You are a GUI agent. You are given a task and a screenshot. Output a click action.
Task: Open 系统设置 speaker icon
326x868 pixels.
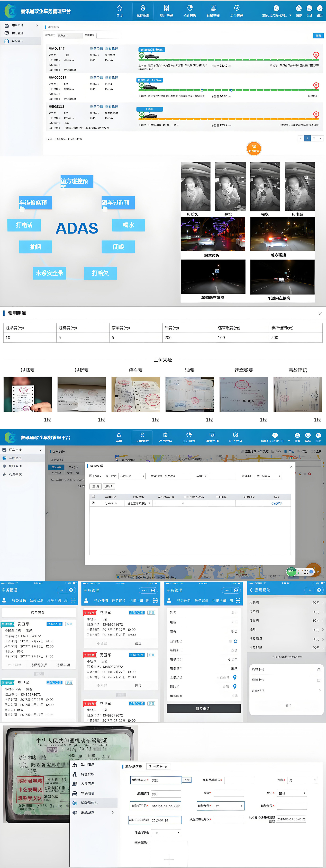click(75, 812)
